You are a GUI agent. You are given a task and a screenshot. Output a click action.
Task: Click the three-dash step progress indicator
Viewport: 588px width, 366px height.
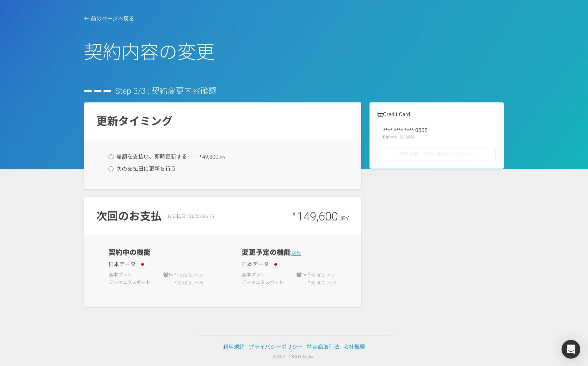click(x=98, y=91)
